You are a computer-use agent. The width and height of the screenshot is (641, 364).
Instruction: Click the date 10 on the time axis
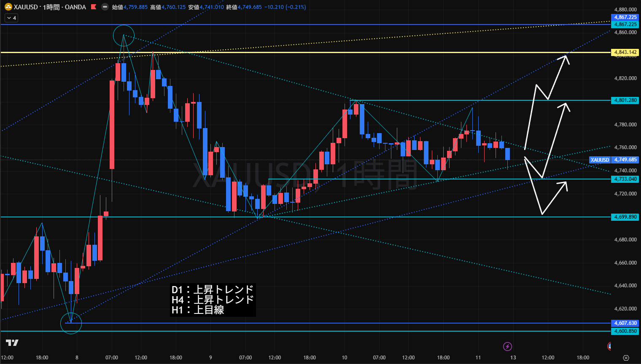[345, 358]
